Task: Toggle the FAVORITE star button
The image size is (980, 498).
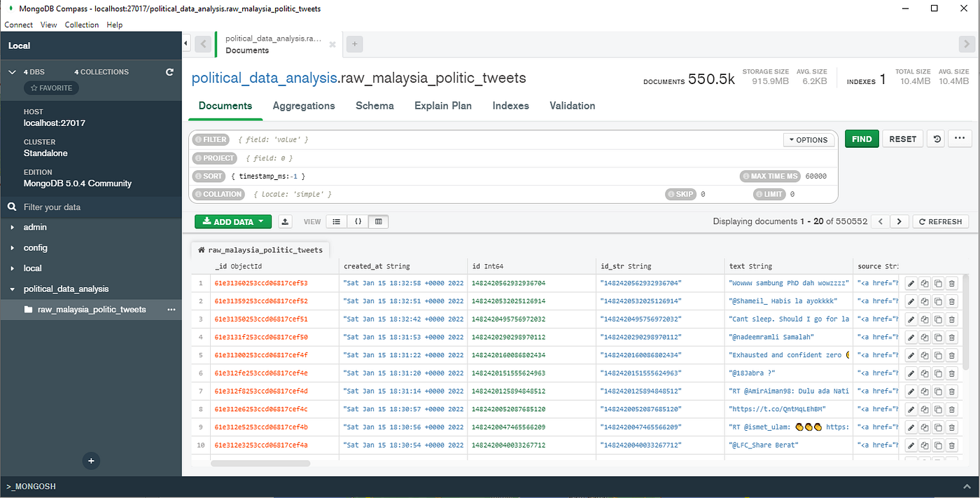Action: [51, 88]
